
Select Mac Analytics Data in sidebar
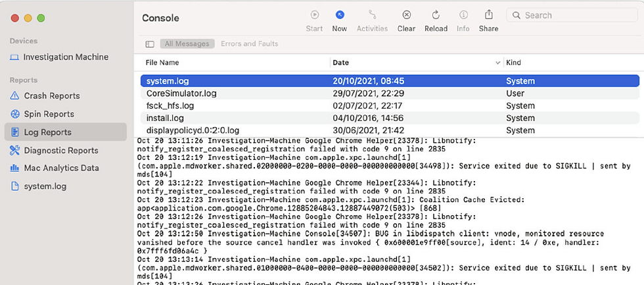point(62,168)
